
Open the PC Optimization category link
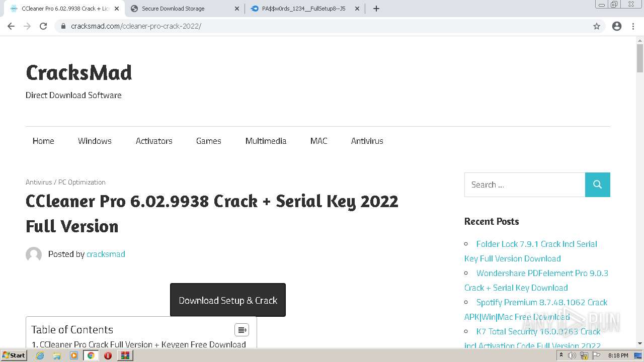[x=82, y=182]
